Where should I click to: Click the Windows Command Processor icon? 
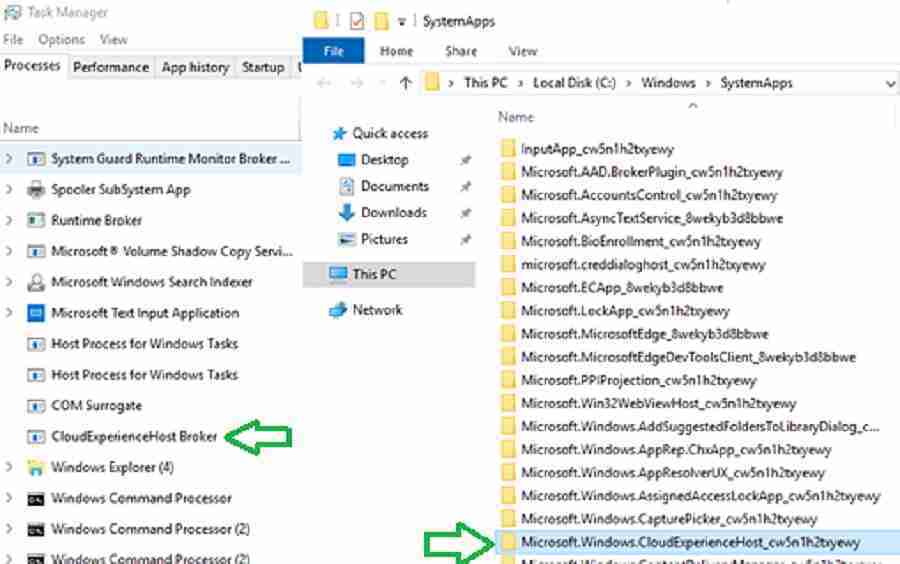point(36,499)
